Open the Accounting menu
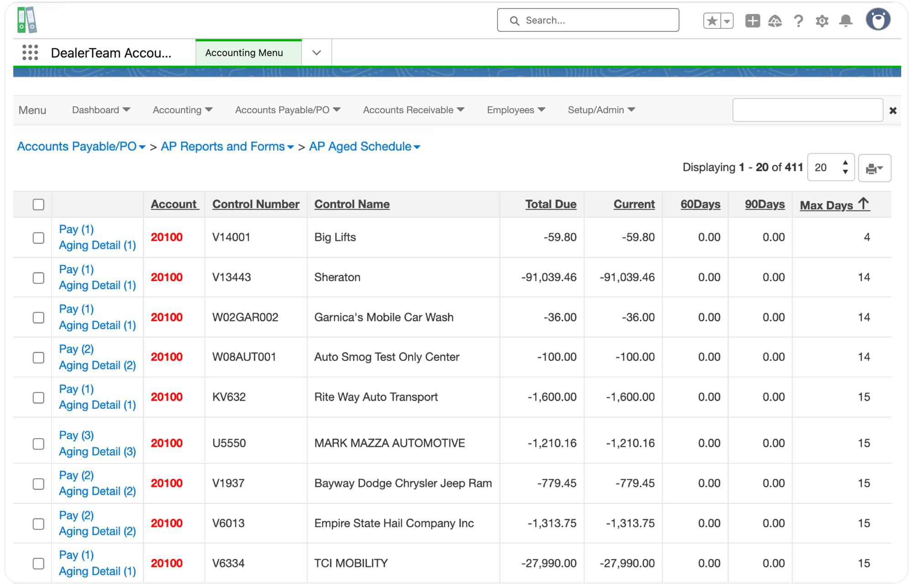 (182, 110)
